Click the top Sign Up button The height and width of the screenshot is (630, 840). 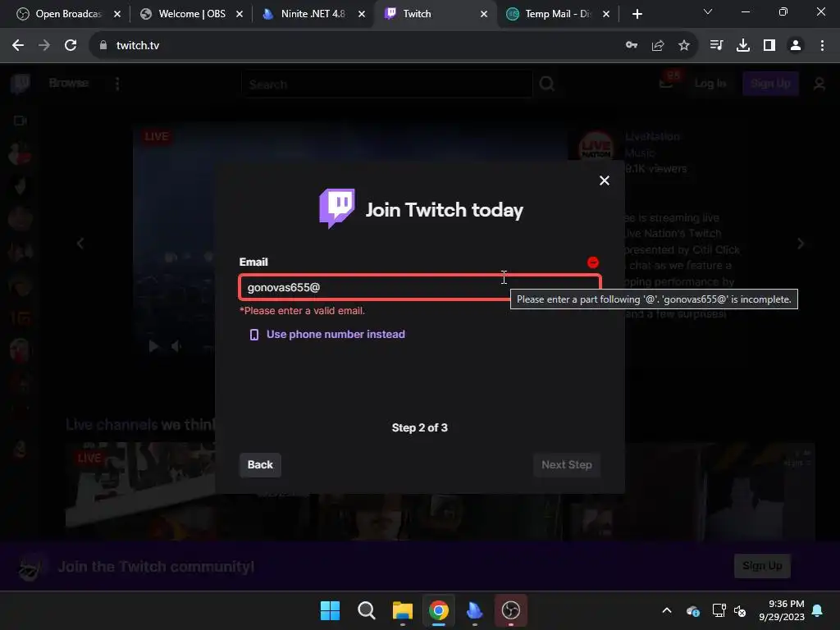(x=770, y=84)
